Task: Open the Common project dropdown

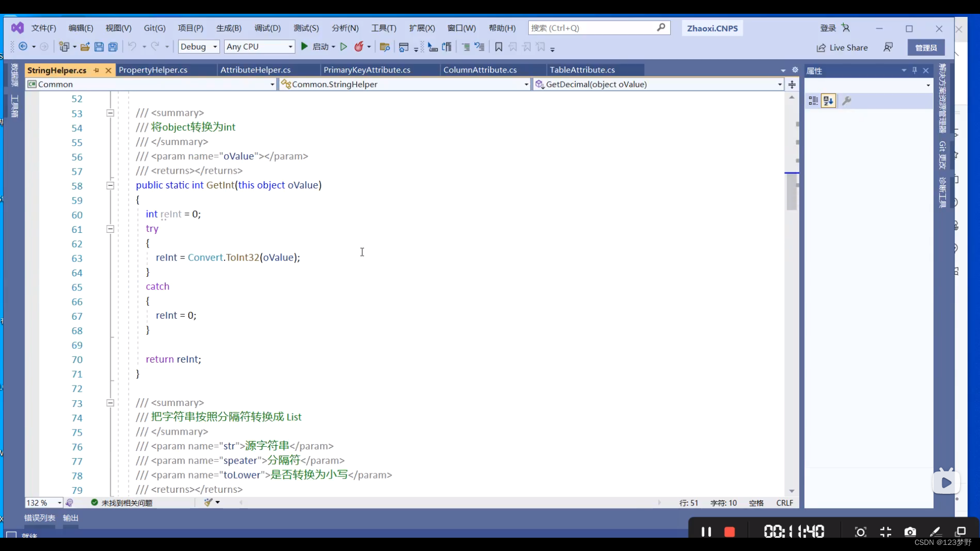Action: [x=151, y=84]
